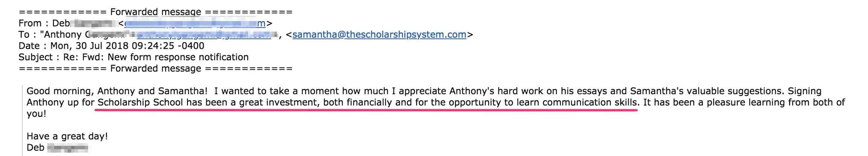Click the recipient name Anthony in To line

coord(63,35)
